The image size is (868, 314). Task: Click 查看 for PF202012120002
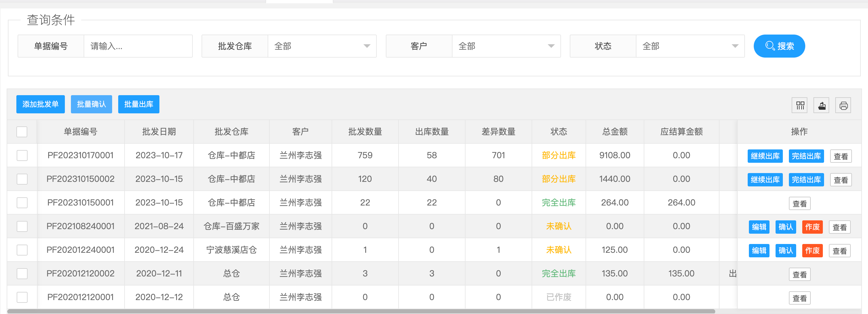pos(800,274)
